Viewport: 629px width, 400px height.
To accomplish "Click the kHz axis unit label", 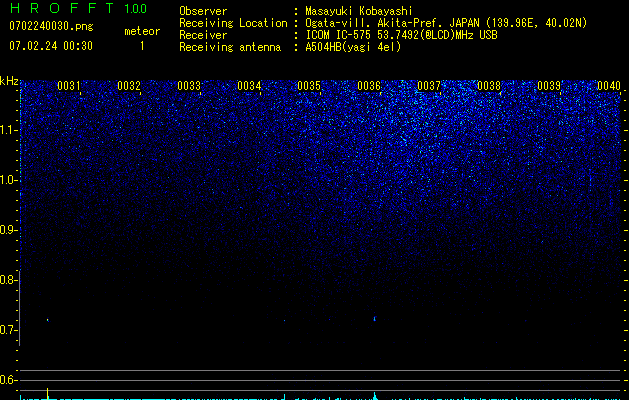I will 9,81.
